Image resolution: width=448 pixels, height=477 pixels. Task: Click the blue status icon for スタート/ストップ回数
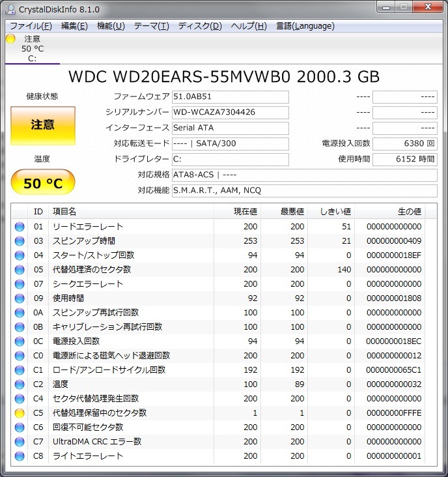20,255
